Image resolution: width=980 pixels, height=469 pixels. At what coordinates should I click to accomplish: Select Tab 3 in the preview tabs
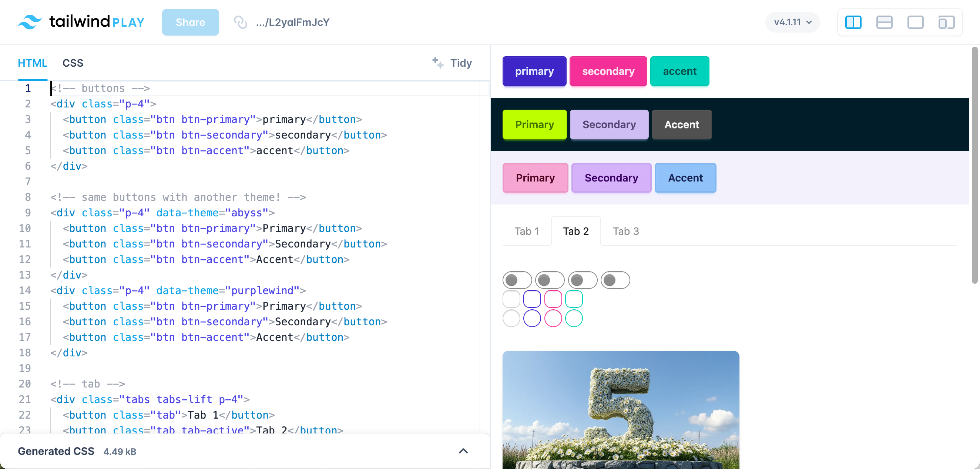625,231
